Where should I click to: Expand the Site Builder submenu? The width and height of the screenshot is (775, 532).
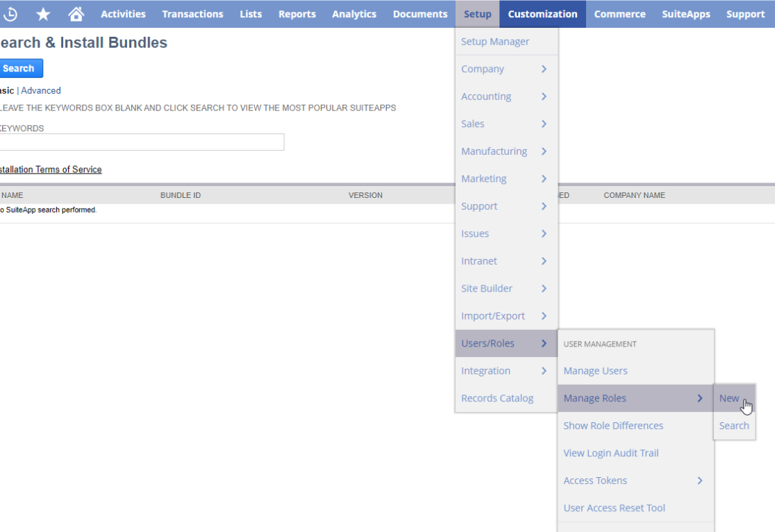click(507, 288)
